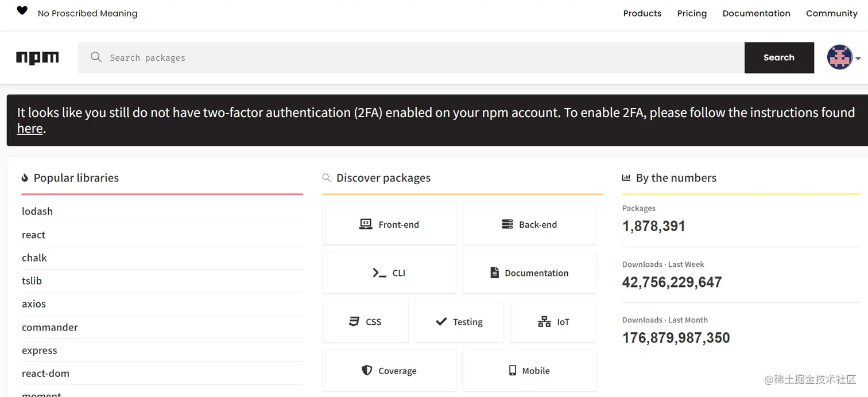Click the Front-end laptop icon

pyautogui.click(x=366, y=224)
